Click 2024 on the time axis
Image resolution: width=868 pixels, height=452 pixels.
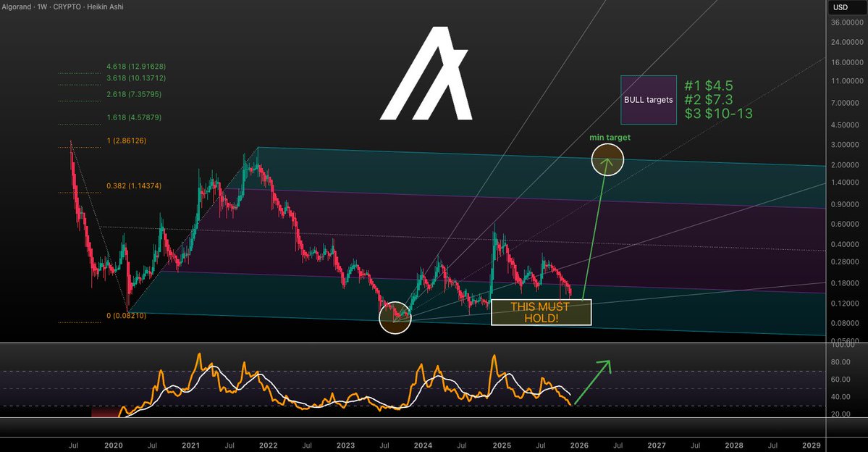(x=424, y=445)
